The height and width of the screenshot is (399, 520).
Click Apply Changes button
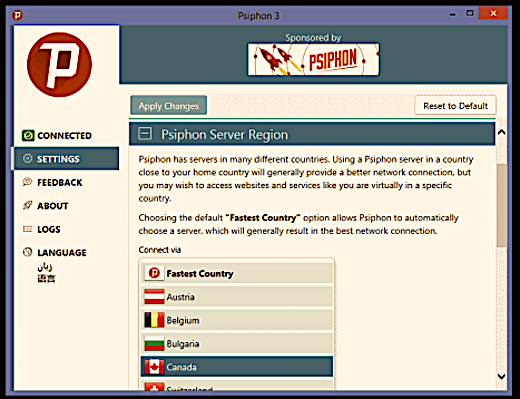coord(169,105)
